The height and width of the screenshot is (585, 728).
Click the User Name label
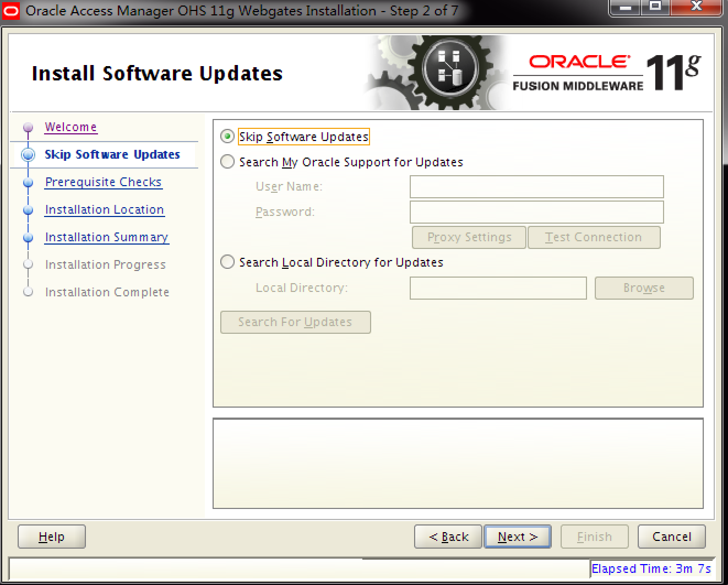click(x=289, y=187)
